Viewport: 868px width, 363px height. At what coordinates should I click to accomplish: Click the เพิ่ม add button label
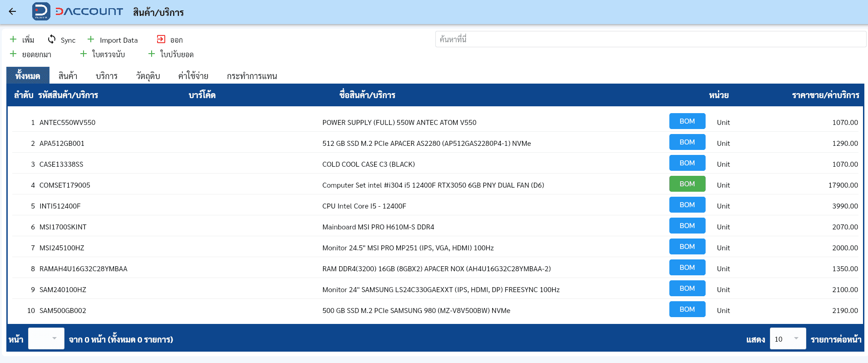click(28, 40)
